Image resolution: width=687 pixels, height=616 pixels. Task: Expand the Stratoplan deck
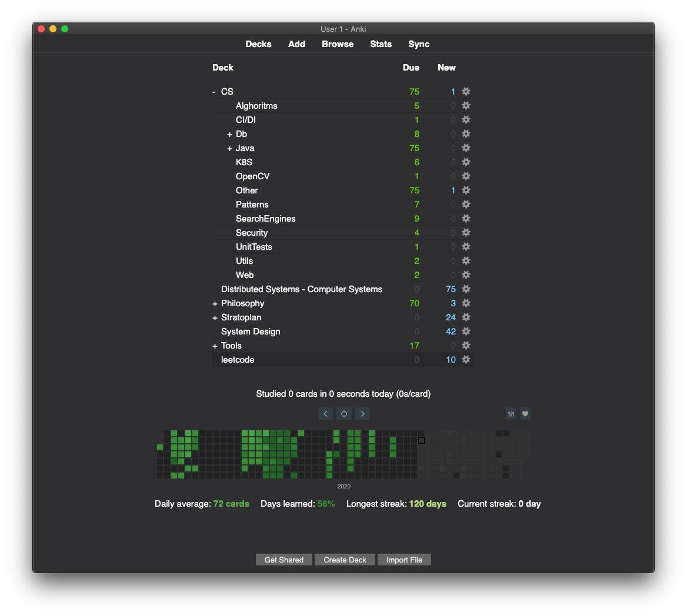tap(215, 317)
